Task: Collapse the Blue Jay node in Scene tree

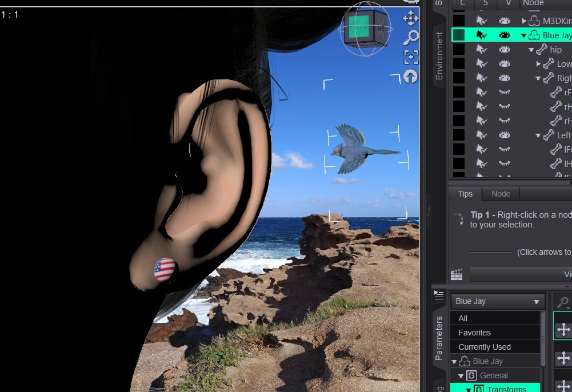Action: [524, 36]
